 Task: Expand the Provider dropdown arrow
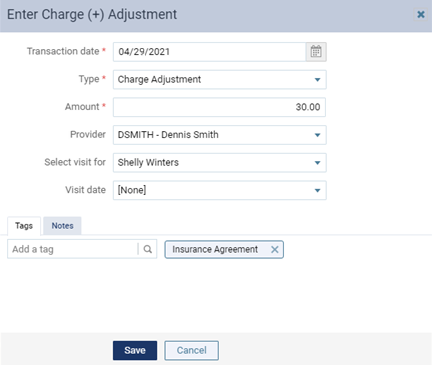tap(317, 135)
